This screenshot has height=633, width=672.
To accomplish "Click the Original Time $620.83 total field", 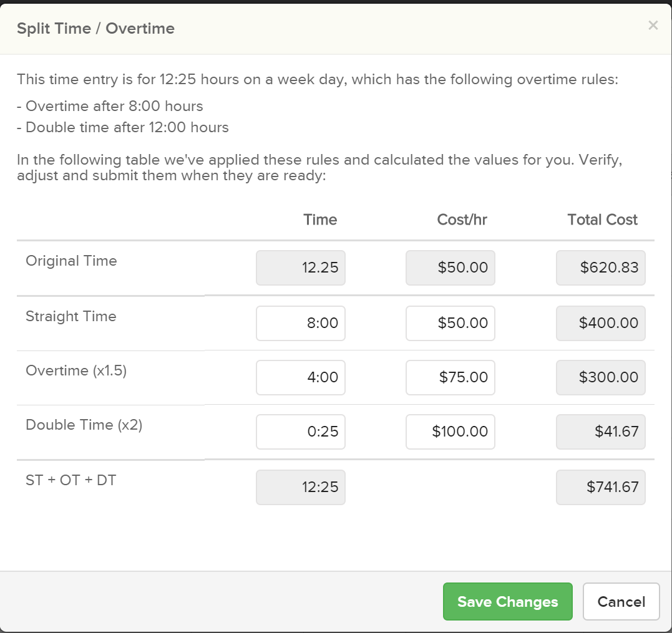I will pos(601,268).
